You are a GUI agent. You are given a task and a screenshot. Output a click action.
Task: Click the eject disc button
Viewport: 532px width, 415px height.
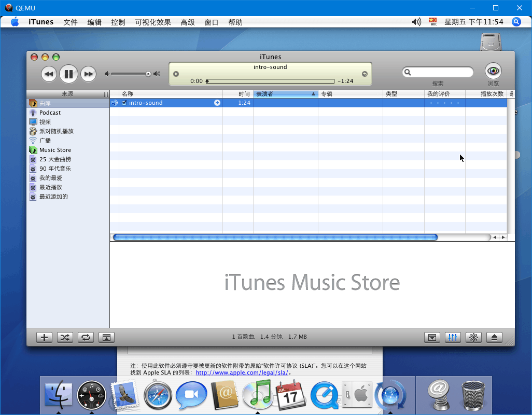coord(494,337)
